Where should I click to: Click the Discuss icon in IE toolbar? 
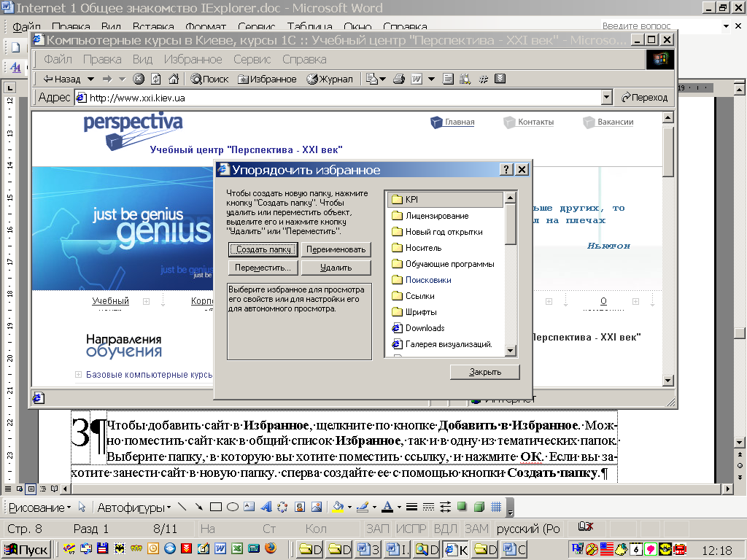click(448, 79)
